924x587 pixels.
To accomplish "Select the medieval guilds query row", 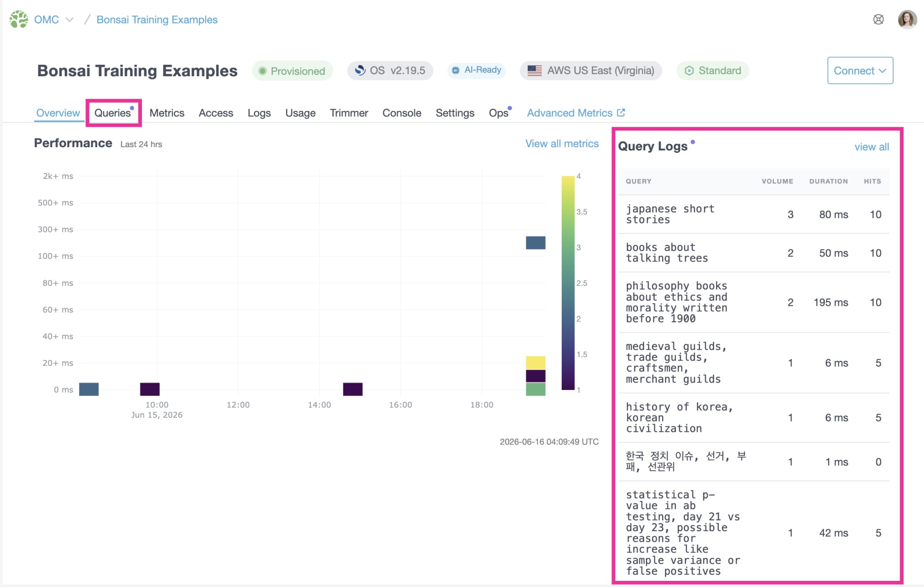I will 753,363.
